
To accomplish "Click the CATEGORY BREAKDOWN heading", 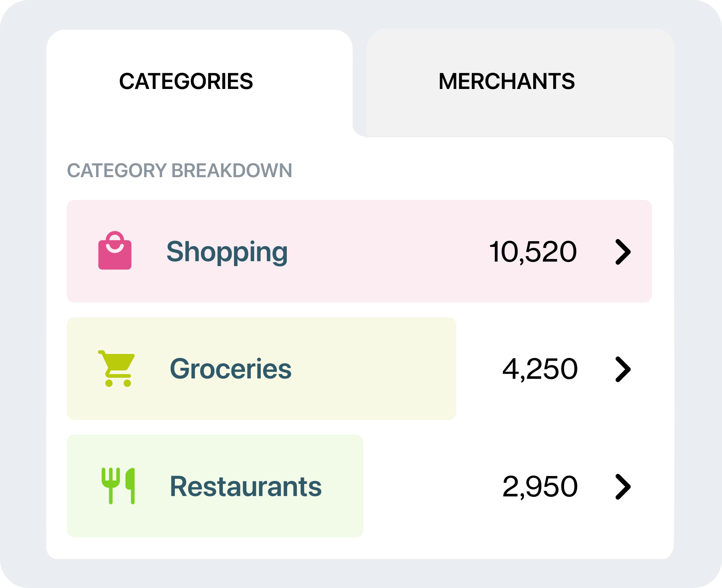I will click(179, 171).
